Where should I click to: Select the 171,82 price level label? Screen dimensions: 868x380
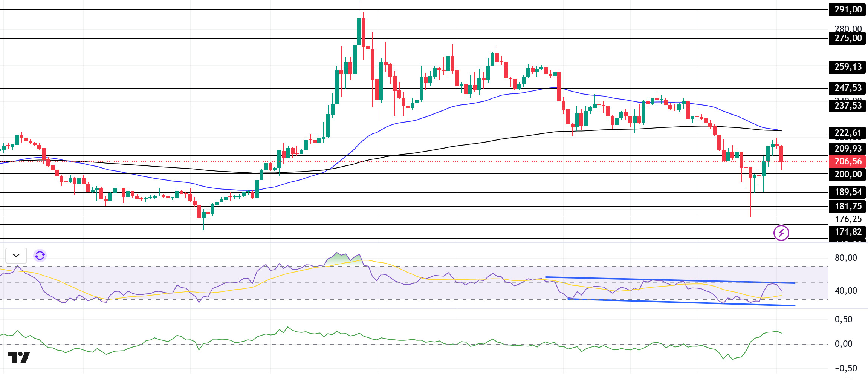[x=847, y=232]
